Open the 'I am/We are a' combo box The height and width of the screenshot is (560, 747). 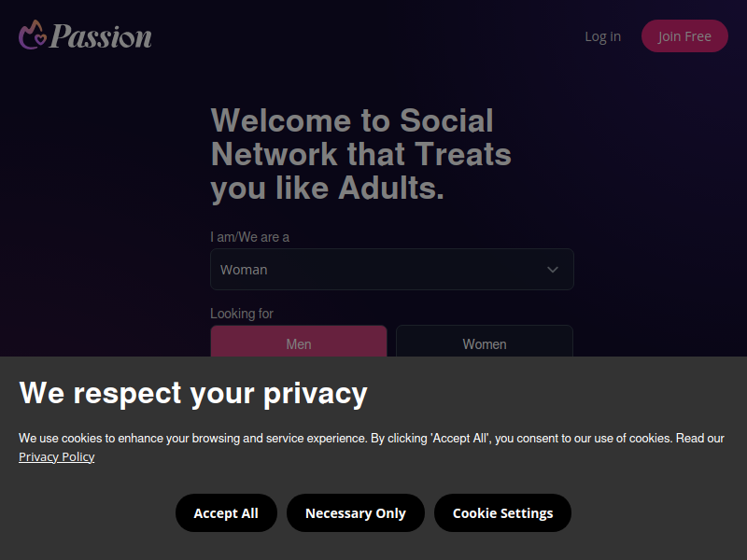click(x=391, y=269)
